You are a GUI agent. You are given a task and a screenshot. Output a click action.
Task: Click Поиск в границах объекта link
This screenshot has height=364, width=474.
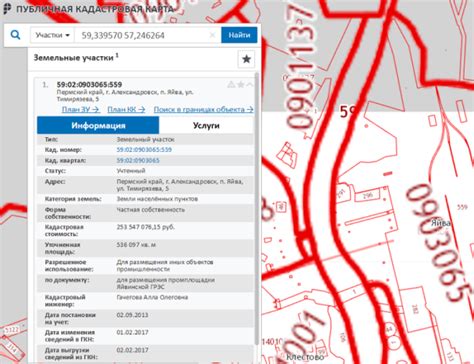pyautogui.click(x=203, y=109)
